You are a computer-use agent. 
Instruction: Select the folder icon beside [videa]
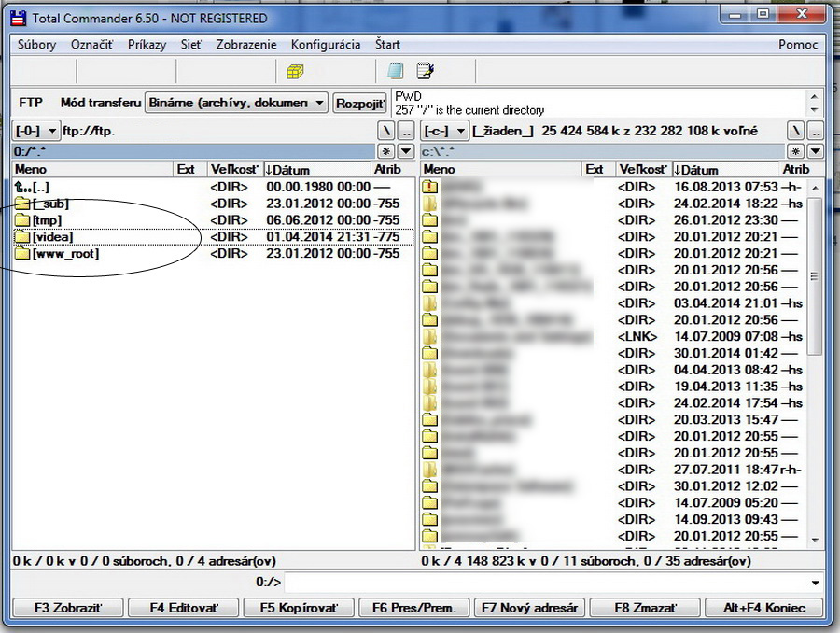[22, 237]
